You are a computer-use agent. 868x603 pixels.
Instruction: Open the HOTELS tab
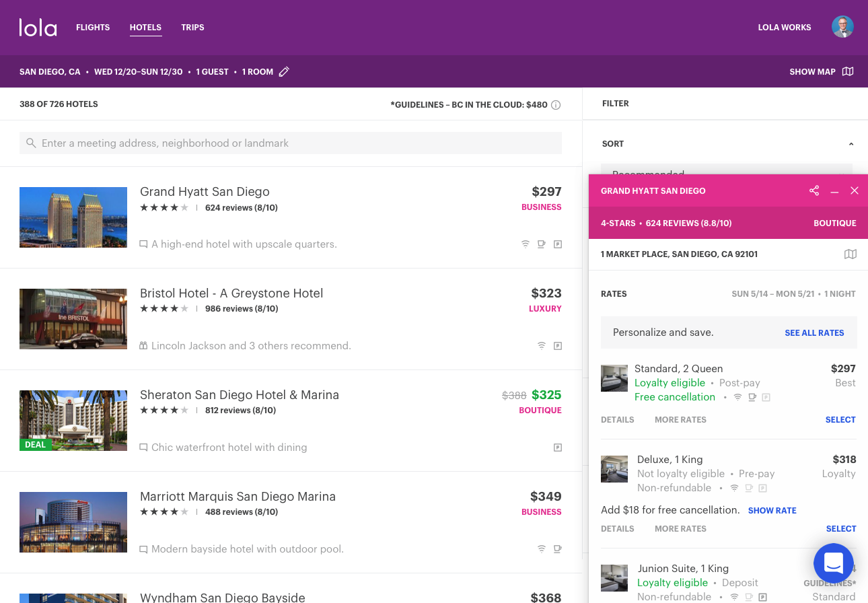coord(145,28)
